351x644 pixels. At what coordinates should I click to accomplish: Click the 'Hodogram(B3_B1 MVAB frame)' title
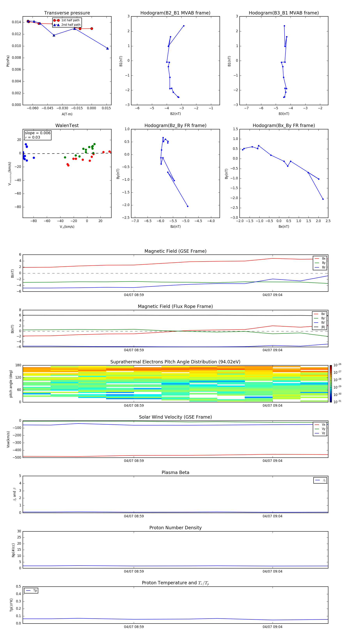point(284,13)
